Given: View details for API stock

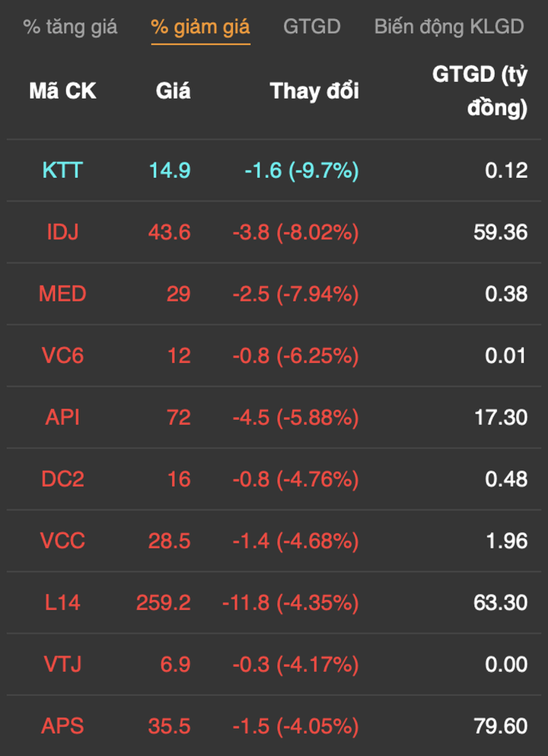Looking at the screenshot, I should [x=62, y=417].
